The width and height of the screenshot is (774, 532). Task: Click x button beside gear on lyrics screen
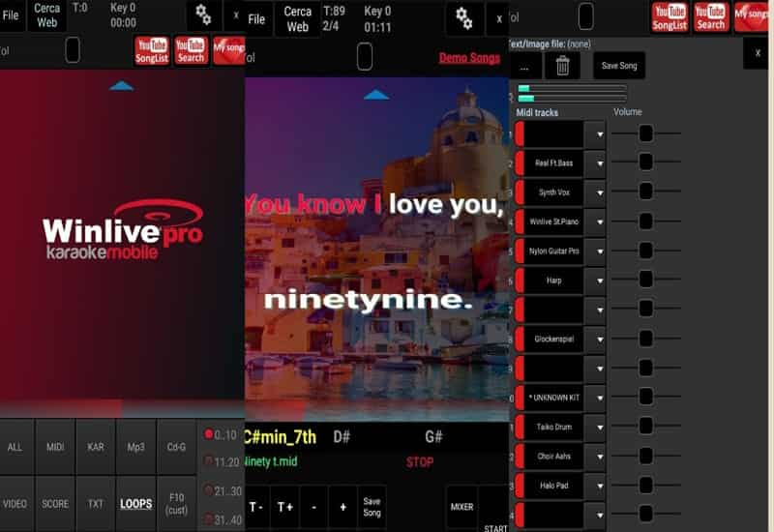click(498, 19)
